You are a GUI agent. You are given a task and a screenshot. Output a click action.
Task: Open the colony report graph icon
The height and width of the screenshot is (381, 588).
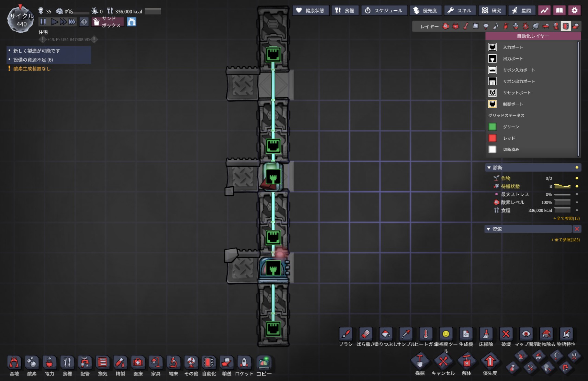click(544, 10)
